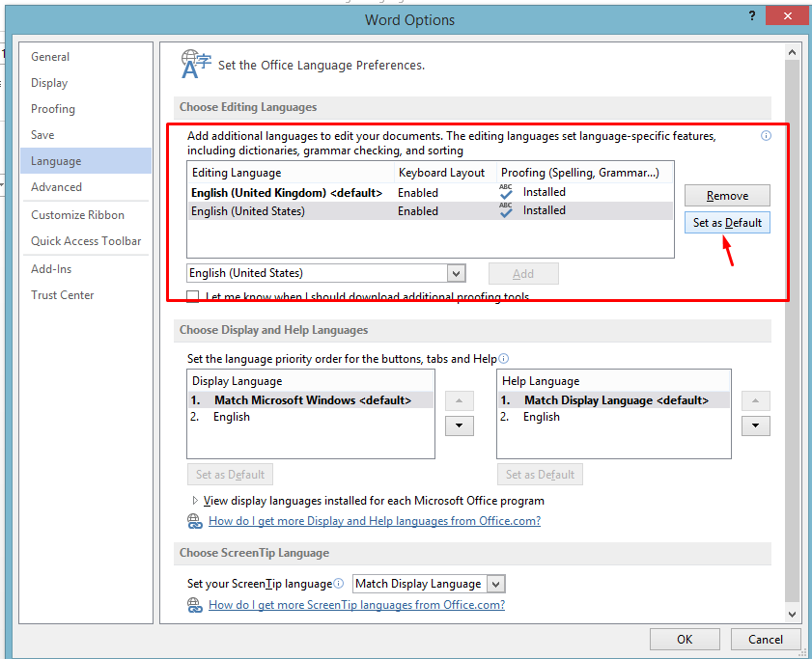
Task: Click the disabled Add language button
Action: coord(523,273)
